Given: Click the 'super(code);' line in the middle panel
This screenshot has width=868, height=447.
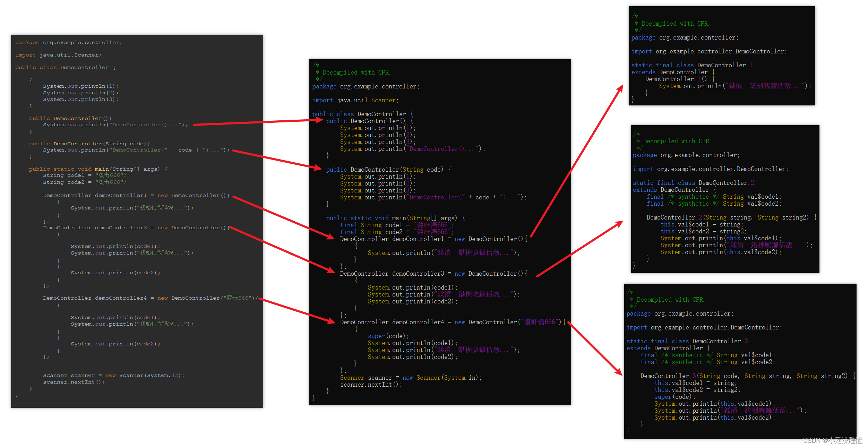Looking at the screenshot, I should point(388,336).
